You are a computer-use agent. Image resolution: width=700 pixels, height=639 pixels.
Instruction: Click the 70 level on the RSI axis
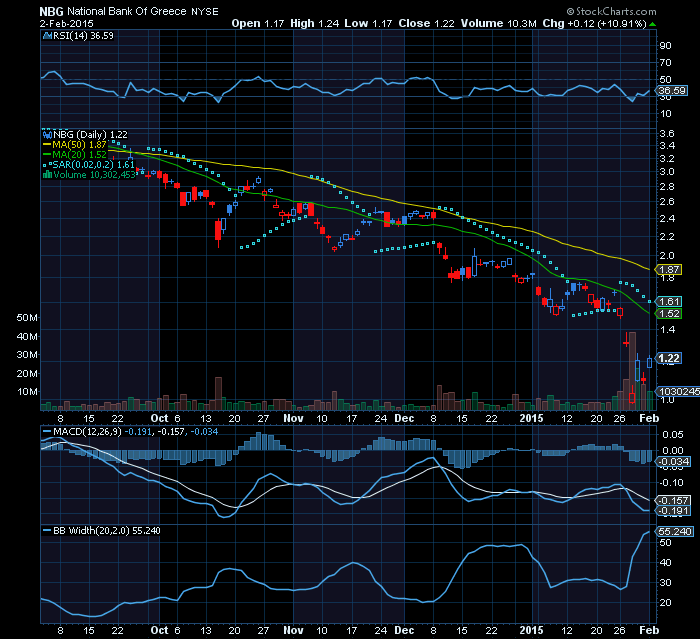[665, 63]
